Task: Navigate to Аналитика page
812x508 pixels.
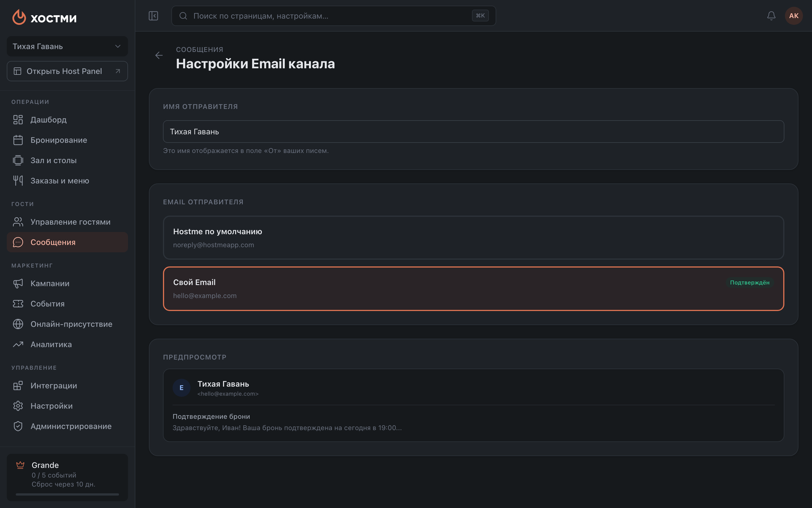Action: tap(67, 344)
